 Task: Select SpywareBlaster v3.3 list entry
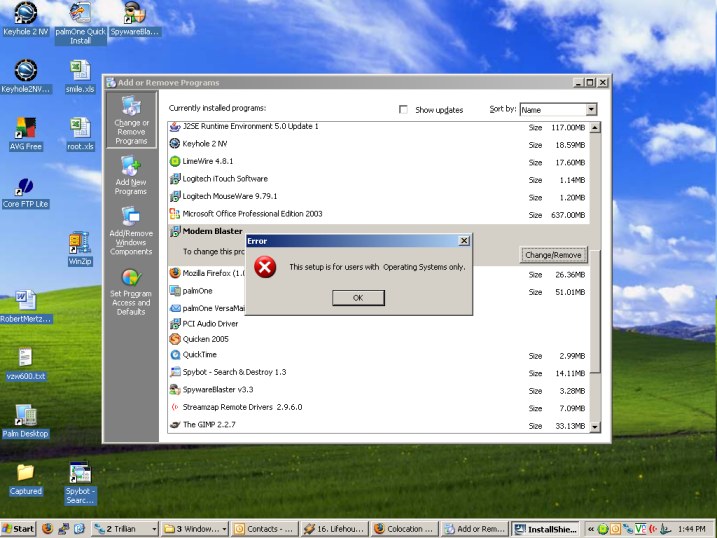(x=379, y=390)
